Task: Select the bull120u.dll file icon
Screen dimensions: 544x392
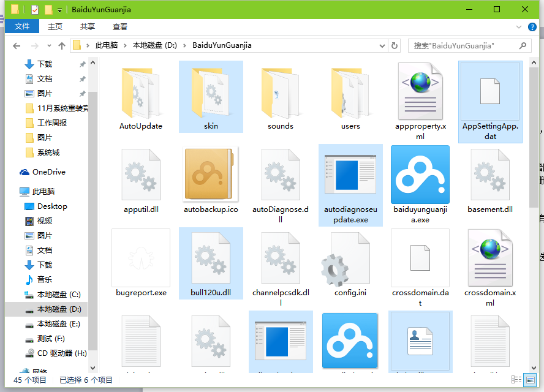Action: 211,258
